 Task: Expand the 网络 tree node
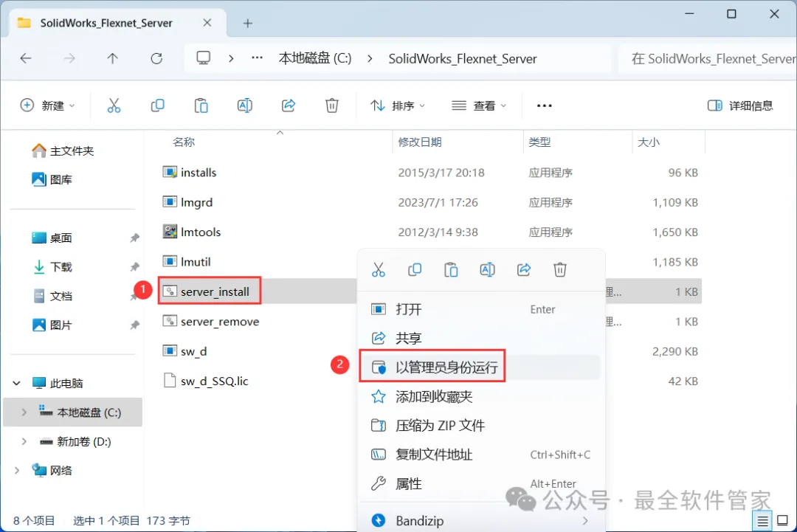[17, 471]
